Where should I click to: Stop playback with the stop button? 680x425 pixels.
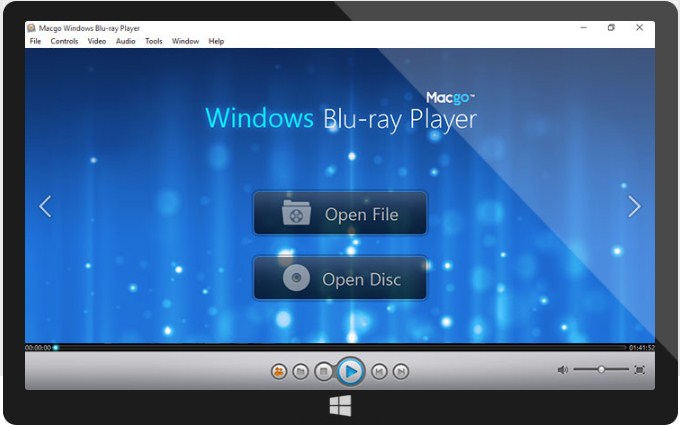click(323, 371)
